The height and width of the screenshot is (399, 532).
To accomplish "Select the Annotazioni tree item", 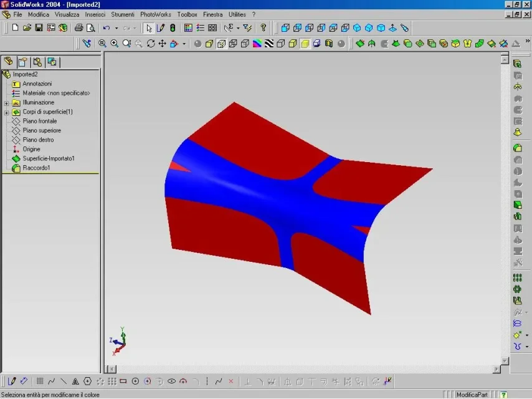I will point(37,84).
